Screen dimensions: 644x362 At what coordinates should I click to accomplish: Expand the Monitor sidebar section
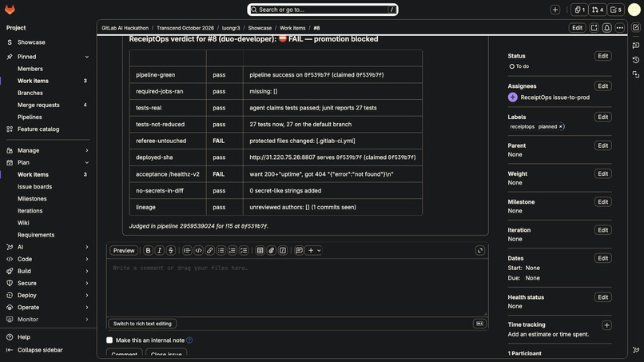[86, 320]
